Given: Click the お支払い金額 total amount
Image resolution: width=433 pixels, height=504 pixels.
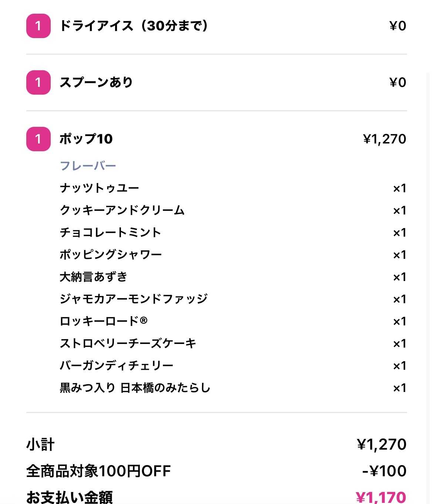Looking at the screenshot, I should click(381, 497).
